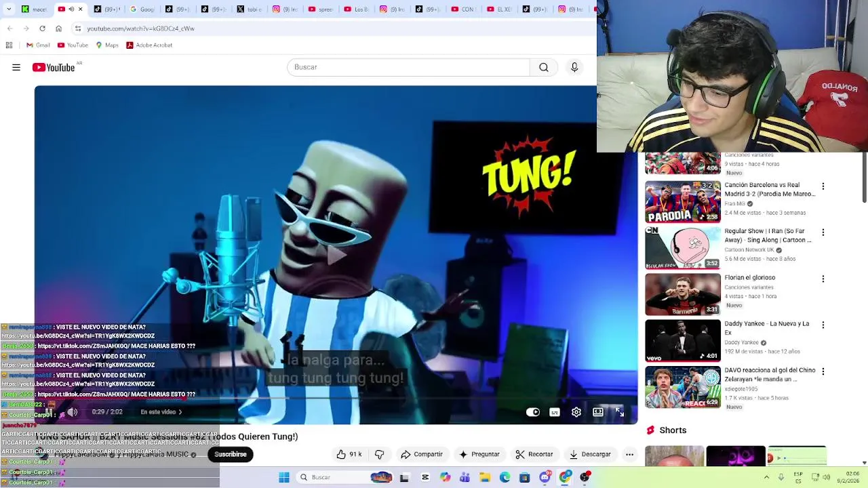The width and height of the screenshot is (868, 488).
Task: Open more actions ellipsis below video
Action: [629, 454]
